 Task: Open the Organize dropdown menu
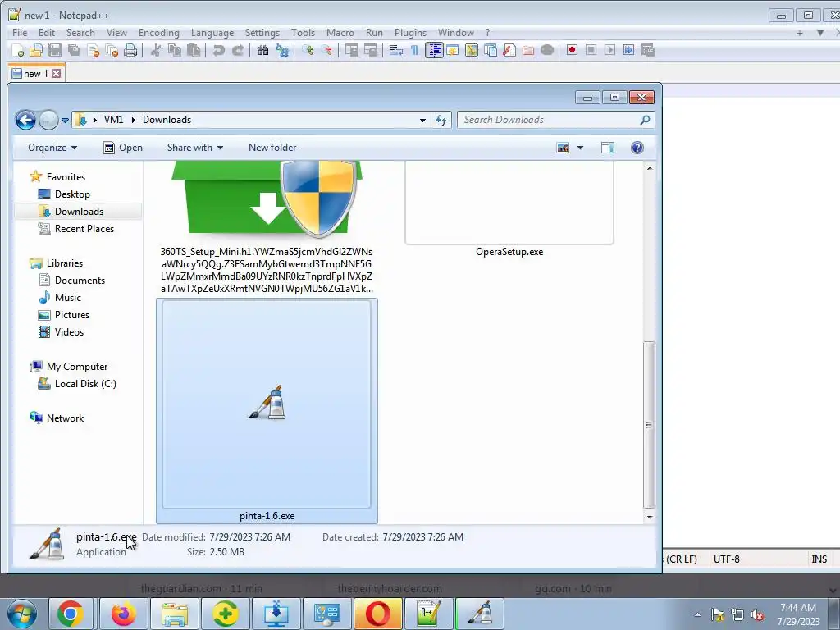pyautogui.click(x=52, y=148)
